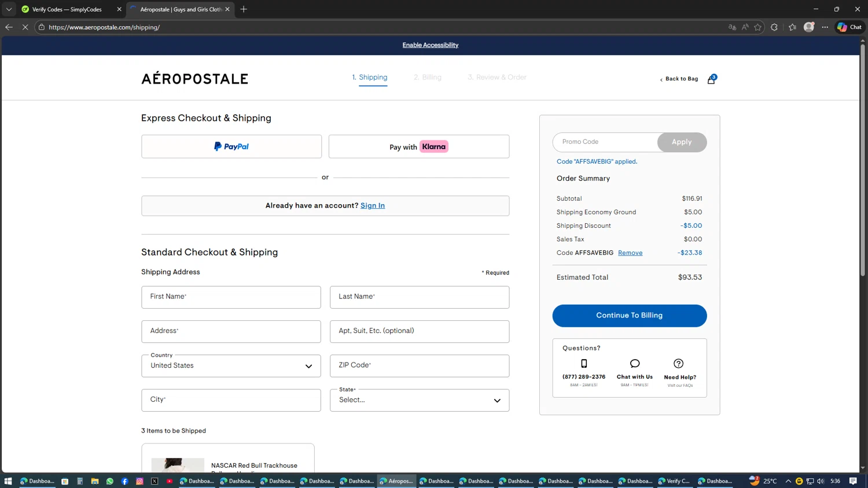The image size is (868, 488).
Task: Click Continue To Billing button
Action: pos(630,316)
